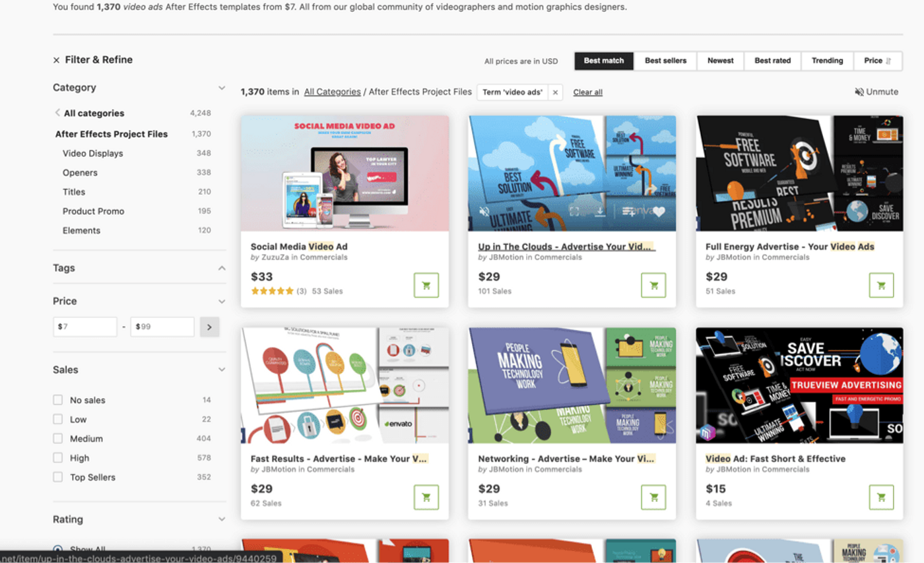Open fullscreen preview icon on hovered thumbnail
Image resolution: width=924 pixels, height=563 pixels.
pos(574,212)
